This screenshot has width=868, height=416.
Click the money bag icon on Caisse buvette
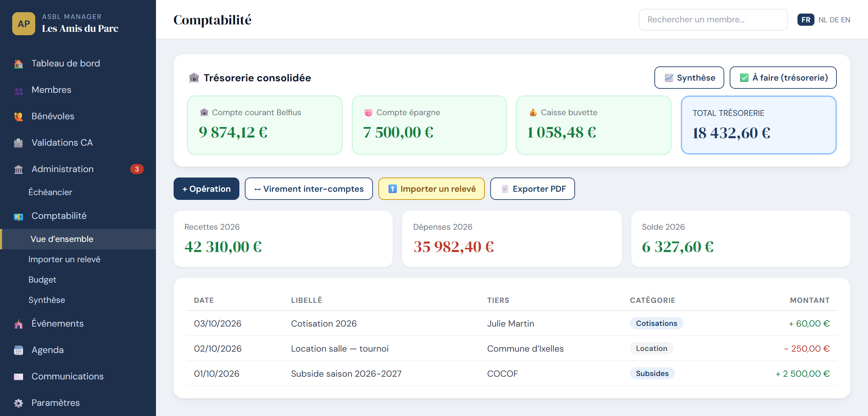tap(533, 112)
